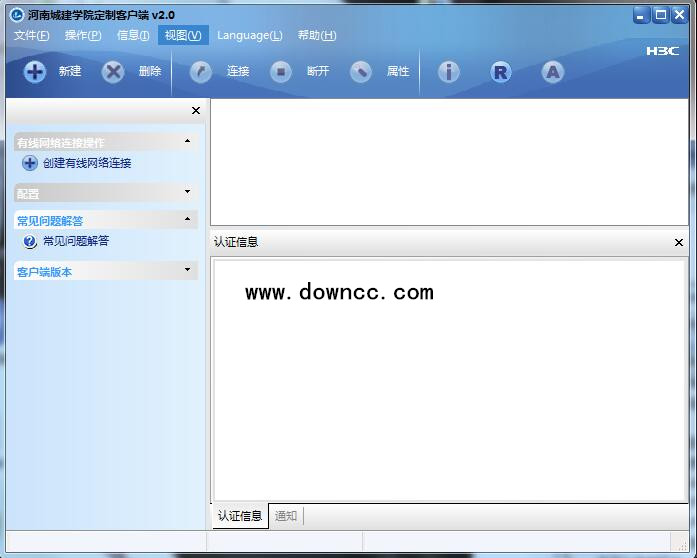Open the 帮助(H) menu
Viewport: 697px width, 558px height.
(317, 35)
